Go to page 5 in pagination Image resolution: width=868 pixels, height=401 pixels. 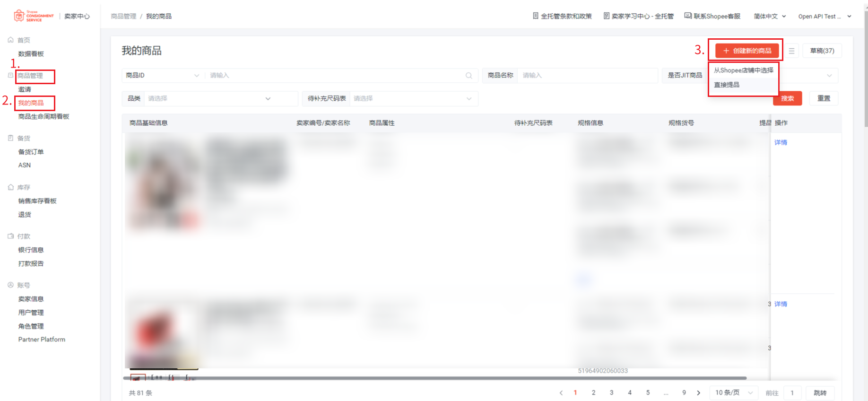click(648, 392)
